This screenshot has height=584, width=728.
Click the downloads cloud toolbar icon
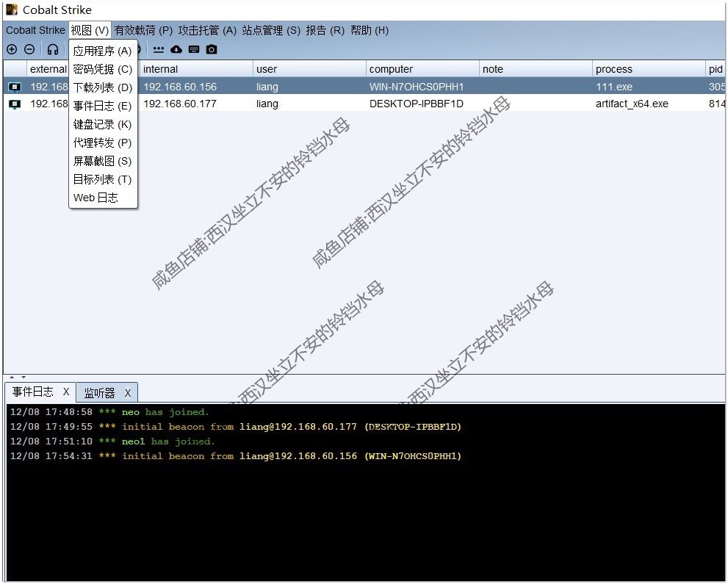(x=176, y=49)
